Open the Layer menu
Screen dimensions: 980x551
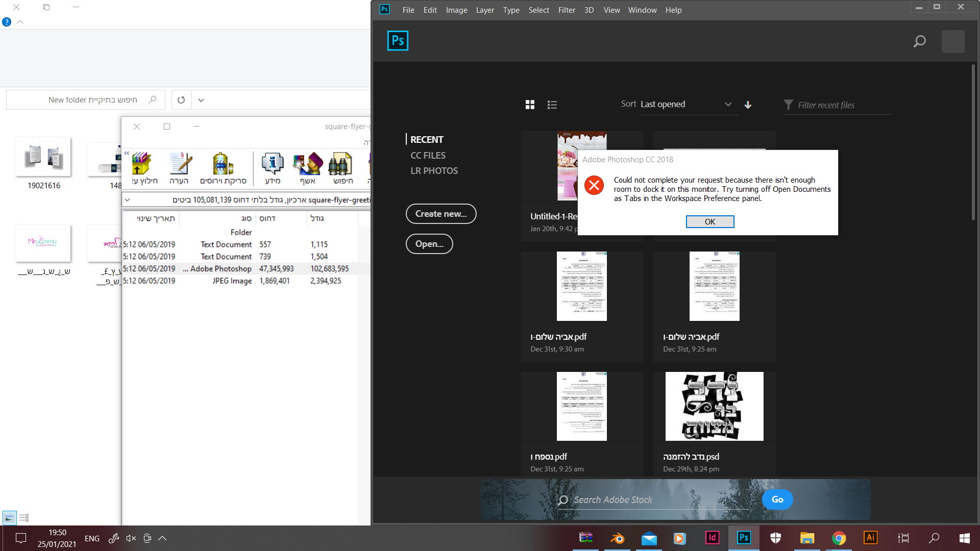(484, 10)
